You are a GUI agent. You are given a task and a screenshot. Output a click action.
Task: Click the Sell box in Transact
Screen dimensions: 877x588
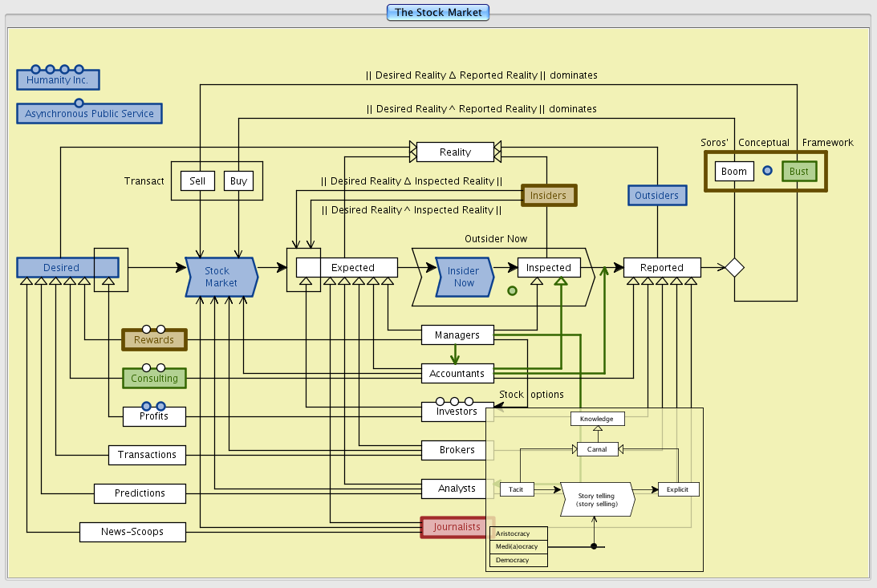[x=197, y=180]
